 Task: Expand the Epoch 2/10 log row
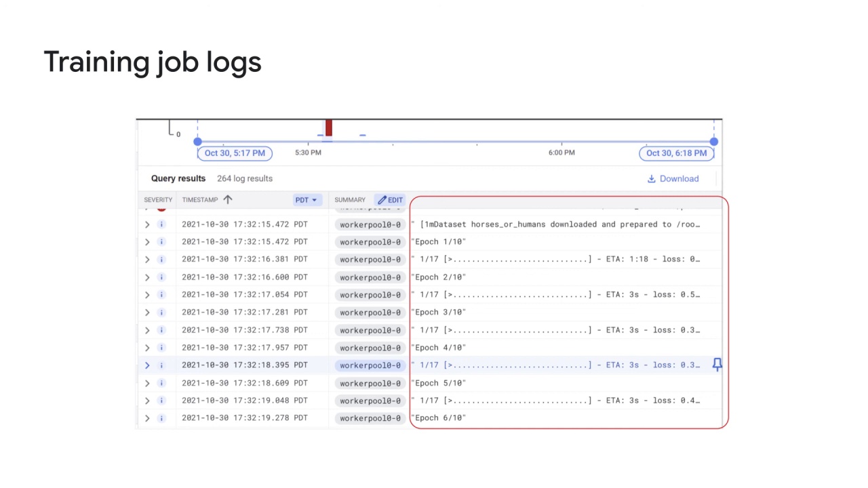tap(147, 277)
